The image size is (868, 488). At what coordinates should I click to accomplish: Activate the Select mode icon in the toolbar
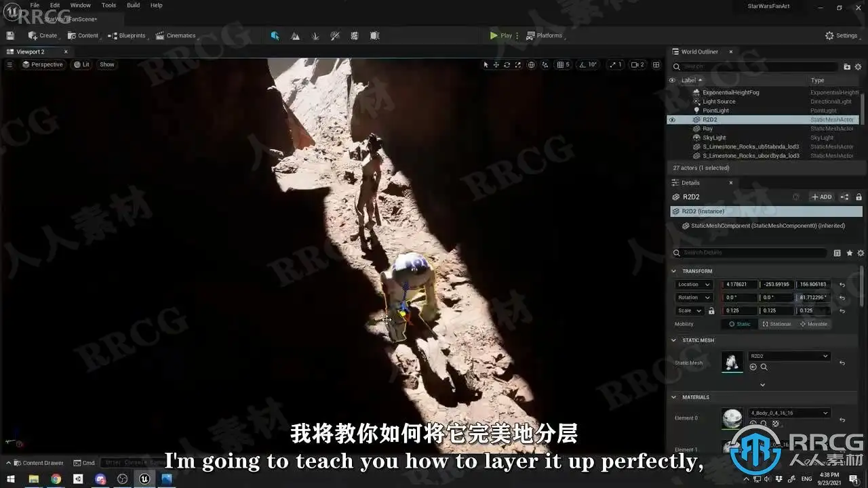(275, 35)
